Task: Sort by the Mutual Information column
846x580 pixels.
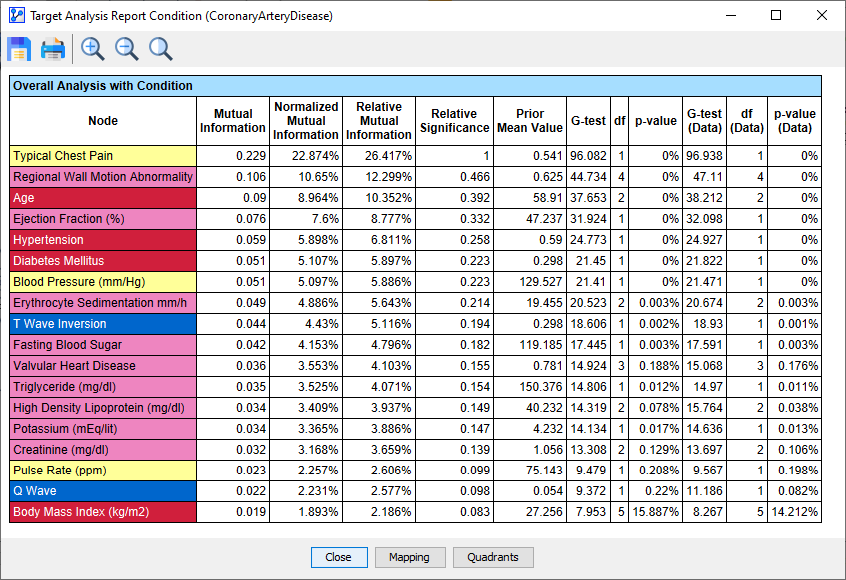Action: point(232,121)
